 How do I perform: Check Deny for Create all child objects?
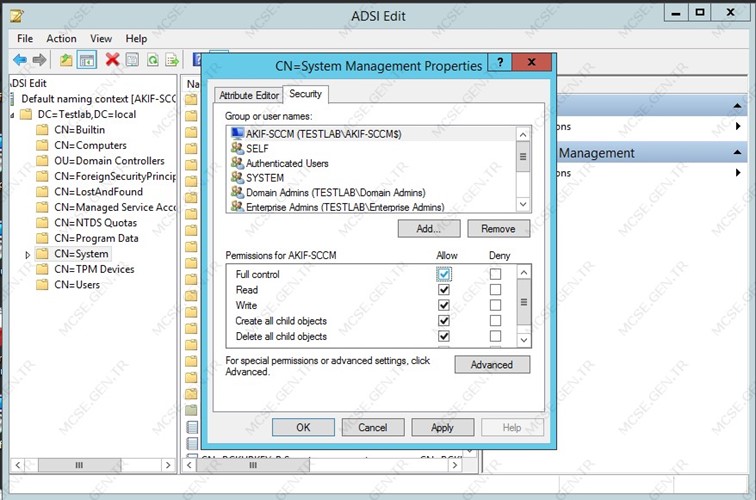coord(495,321)
